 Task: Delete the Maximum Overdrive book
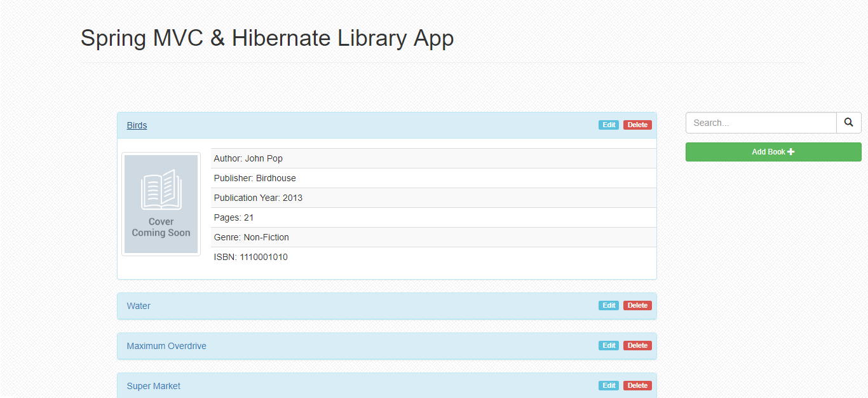point(637,345)
